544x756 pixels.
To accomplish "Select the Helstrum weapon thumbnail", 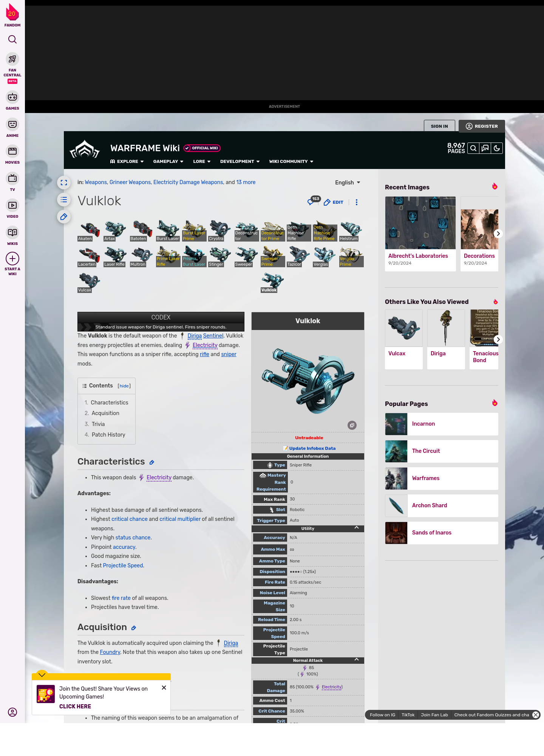I will pyautogui.click(x=351, y=231).
